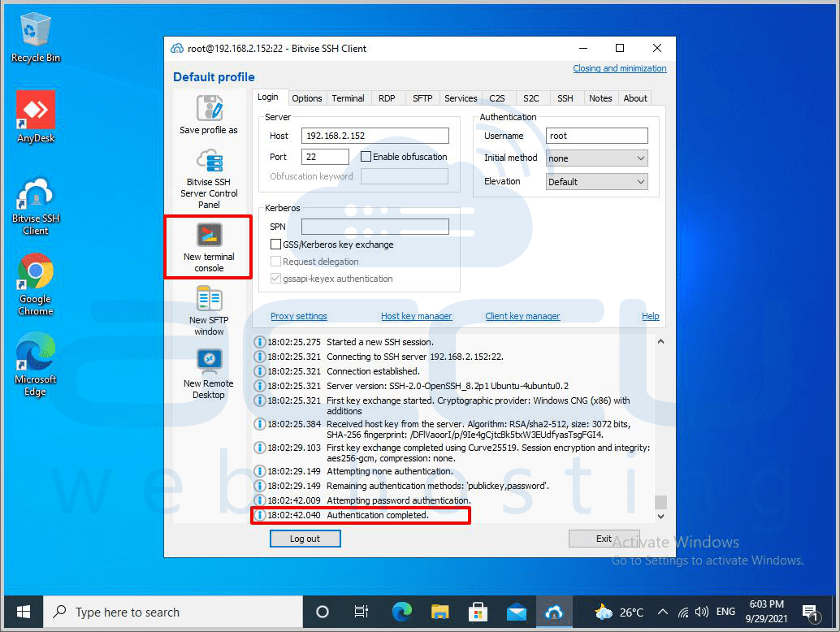This screenshot has height=632, width=840.
Task: Open network status icon in tray
Action: click(683, 612)
